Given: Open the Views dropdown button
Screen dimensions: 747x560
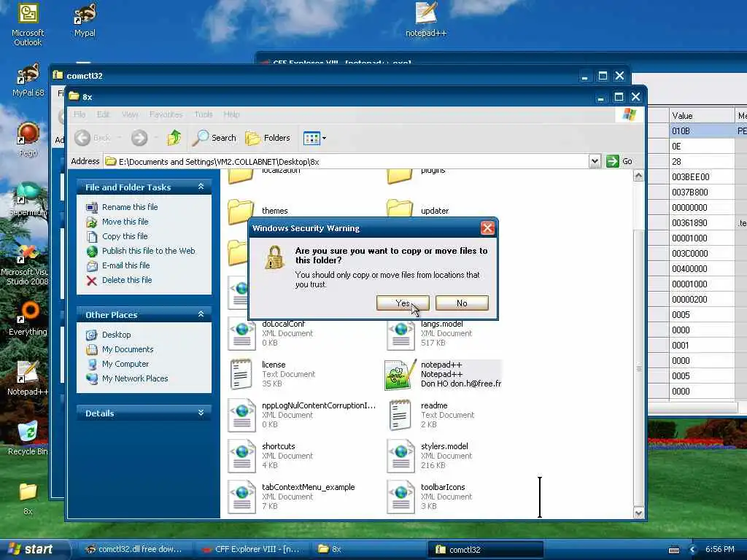Looking at the screenshot, I should (x=315, y=138).
